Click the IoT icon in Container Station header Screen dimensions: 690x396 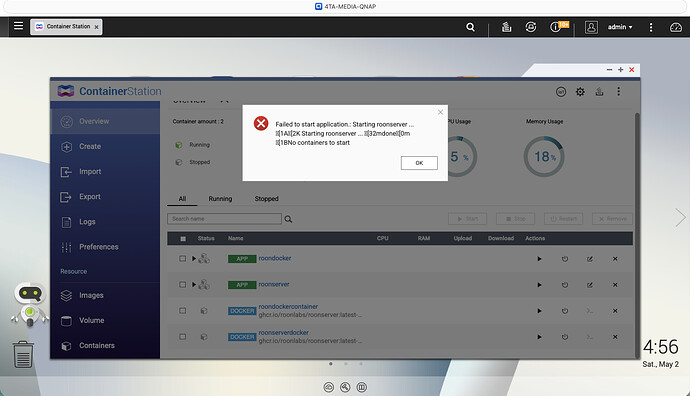tap(561, 92)
